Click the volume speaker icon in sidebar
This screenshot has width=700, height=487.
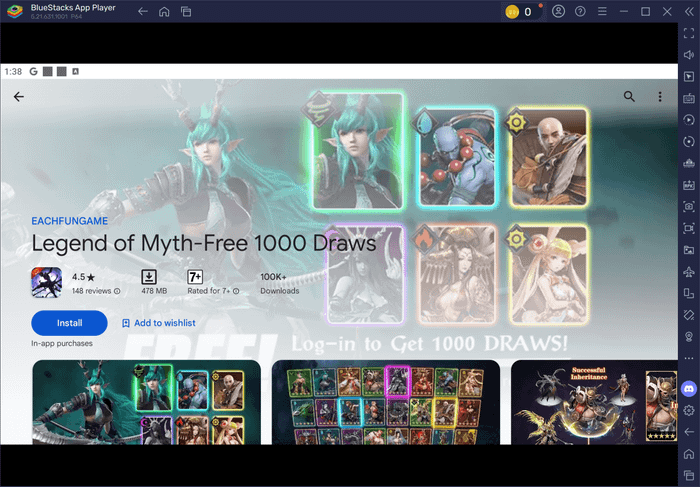(x=689, y=54)
